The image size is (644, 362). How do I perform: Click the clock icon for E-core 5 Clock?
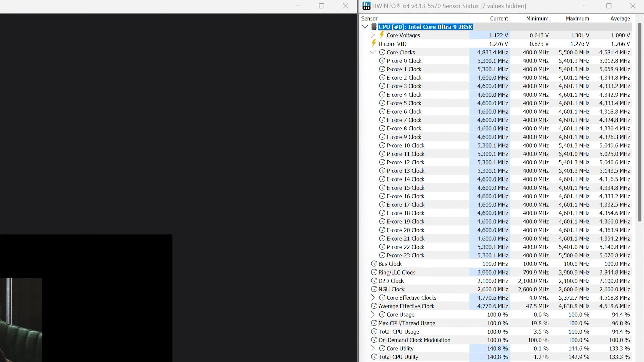pyautogui.click(x=382, y=103)
